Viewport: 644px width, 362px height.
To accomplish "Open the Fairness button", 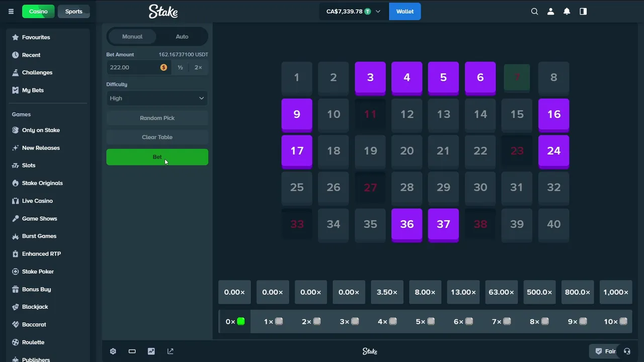I will pyautogui.click(x=606, y=351).
